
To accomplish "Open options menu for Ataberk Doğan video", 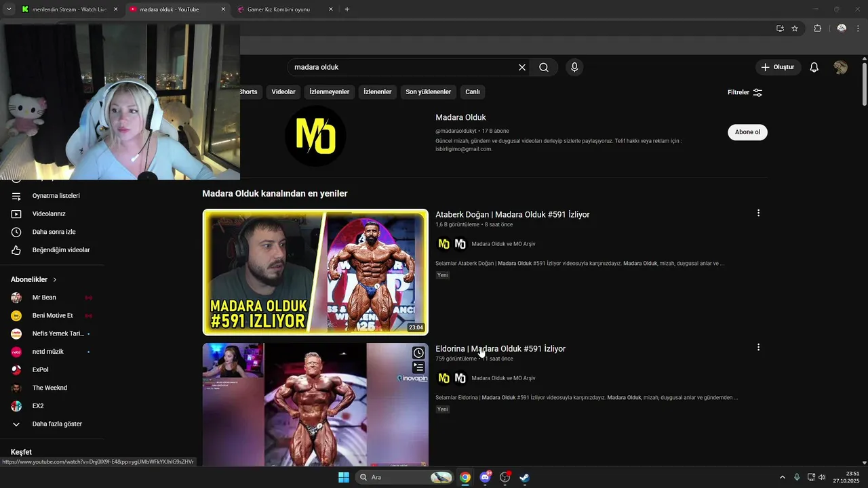I will (x=758, y=213).
